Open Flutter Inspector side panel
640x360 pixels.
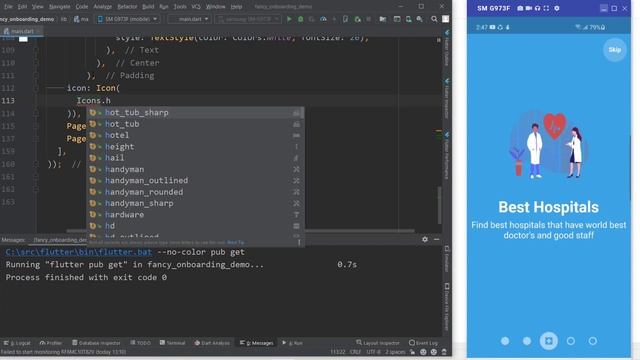(x=447, y=99)
